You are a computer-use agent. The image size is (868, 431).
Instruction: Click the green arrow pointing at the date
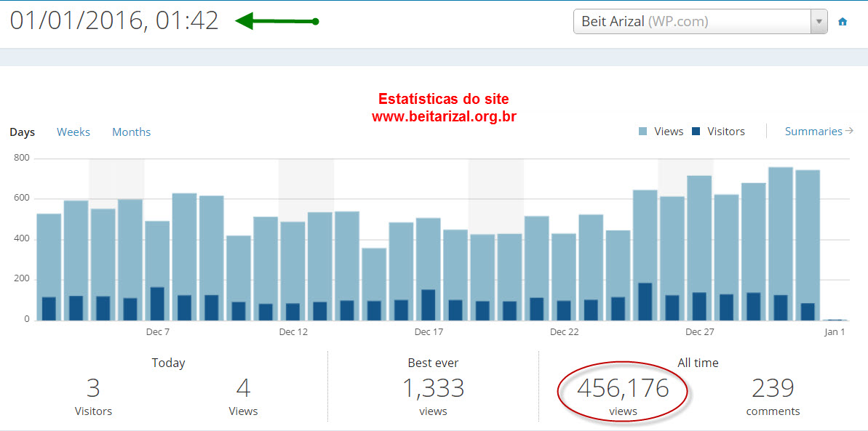click(x=276, y=21)
